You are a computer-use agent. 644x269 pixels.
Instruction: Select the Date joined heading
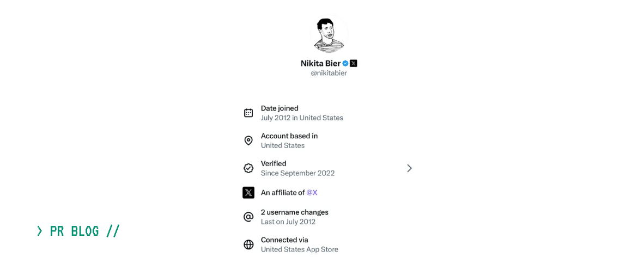pyautogui.click(x=280, y=108)
